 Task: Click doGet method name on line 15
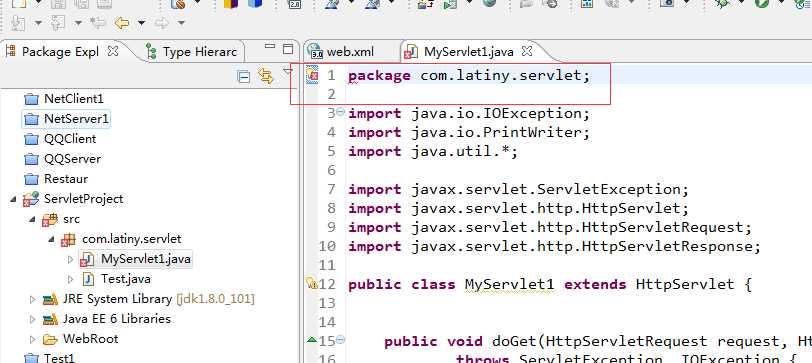coord(514,341)
